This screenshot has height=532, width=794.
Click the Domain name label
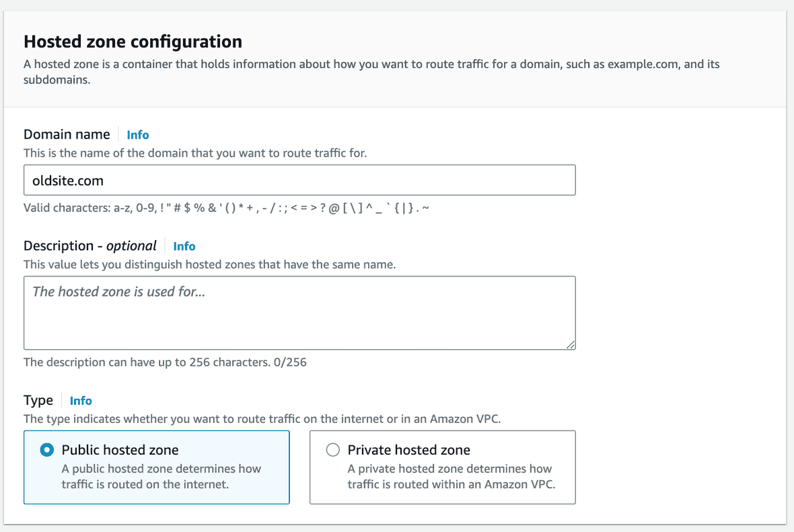[67, 135]
